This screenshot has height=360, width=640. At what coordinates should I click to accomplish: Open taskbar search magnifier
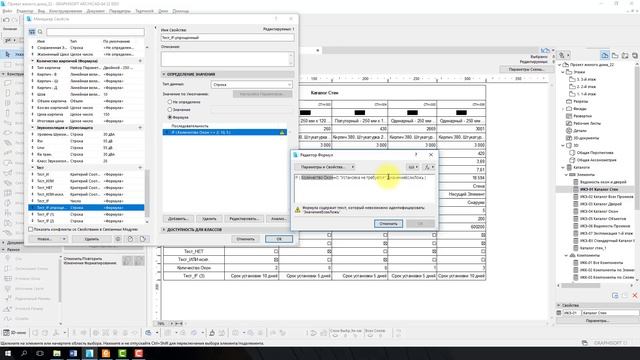pos(24,353)
